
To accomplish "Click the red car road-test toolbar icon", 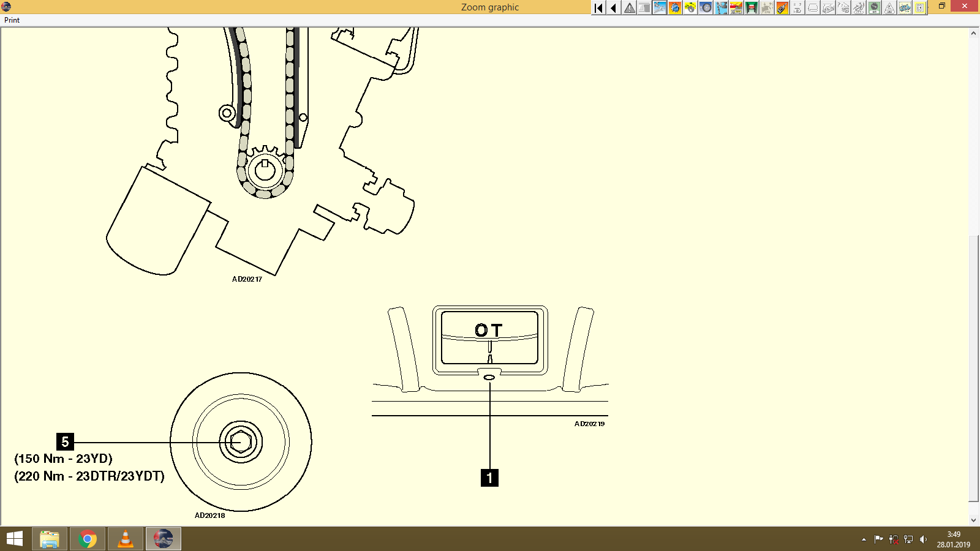I will tap(735, 8).
